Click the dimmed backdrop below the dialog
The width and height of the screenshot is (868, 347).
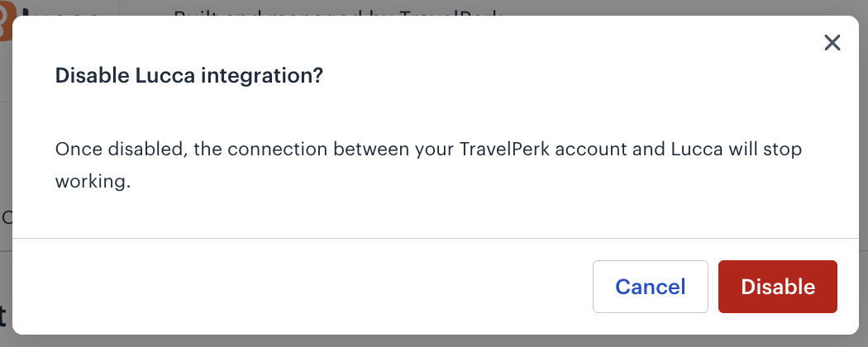434,341
